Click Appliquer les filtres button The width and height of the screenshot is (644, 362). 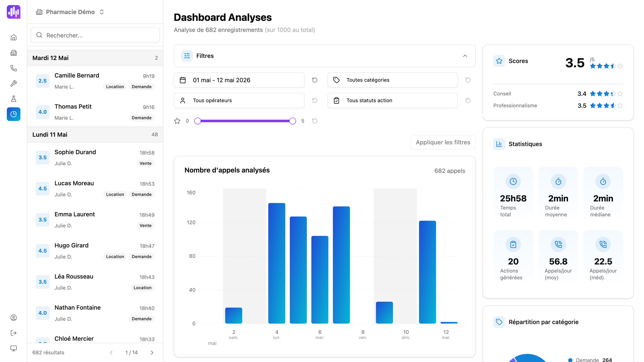pos(443,142)
